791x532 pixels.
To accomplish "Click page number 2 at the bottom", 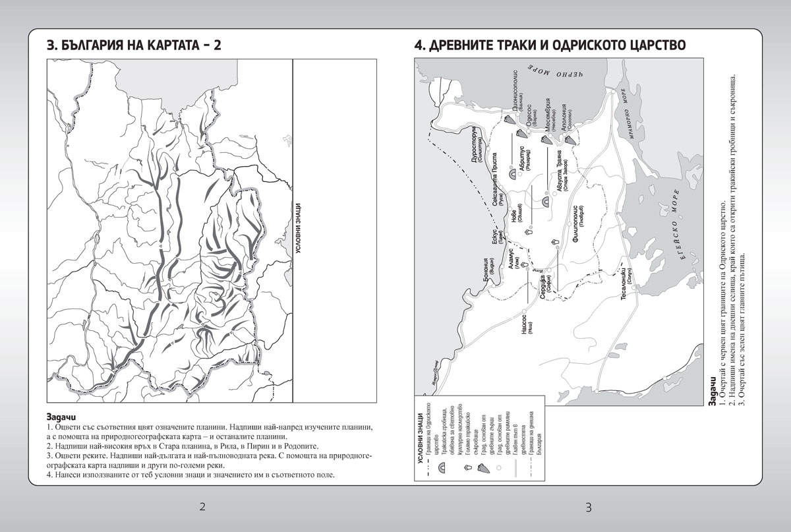I will click(202, 507).
